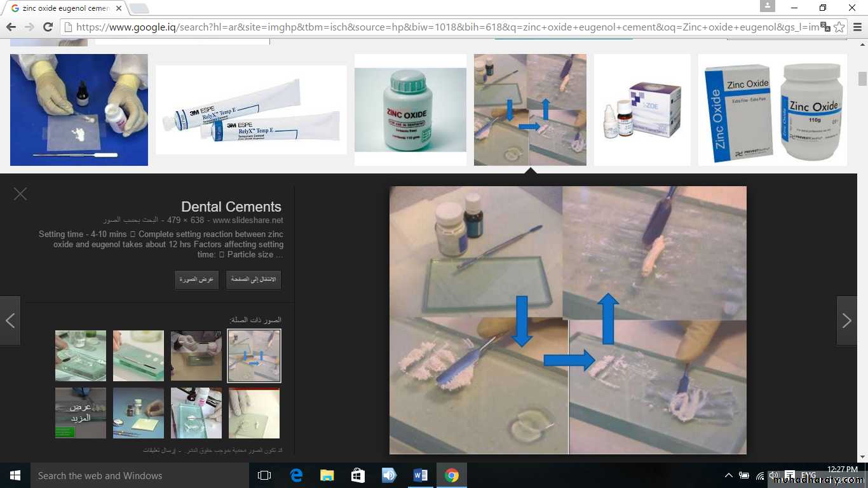The image size is (868, 488).
Task: Bookmark this page with the star icon
Action: tap(839, 27)
